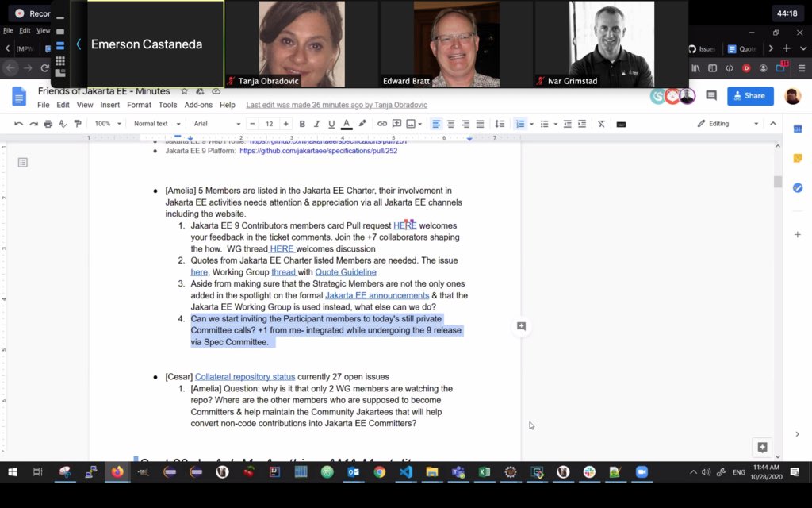
Task: Open the Quote Guideline link
Action: 346,272
